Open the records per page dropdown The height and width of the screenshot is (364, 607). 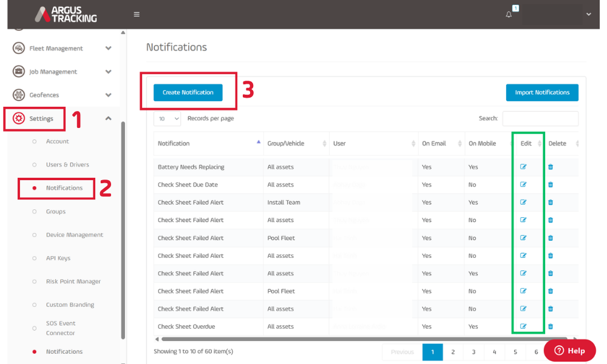(x=168, y=119)
